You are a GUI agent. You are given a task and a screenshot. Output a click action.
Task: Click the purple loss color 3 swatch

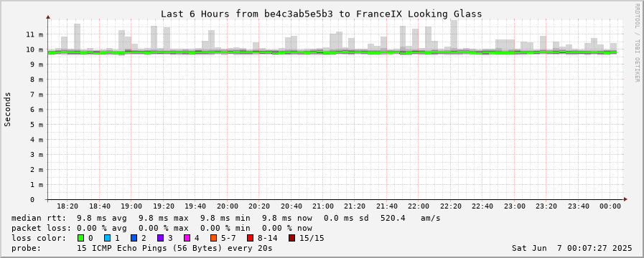click(160, 238)
